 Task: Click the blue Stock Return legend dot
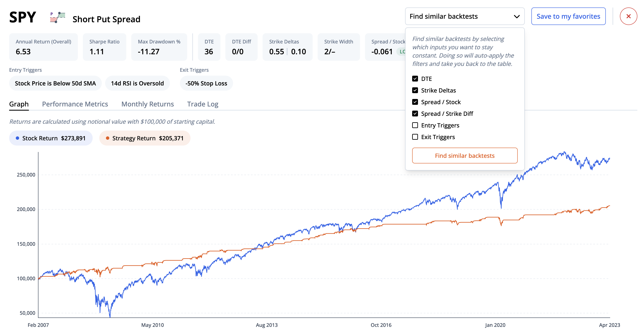click(17, 138)
